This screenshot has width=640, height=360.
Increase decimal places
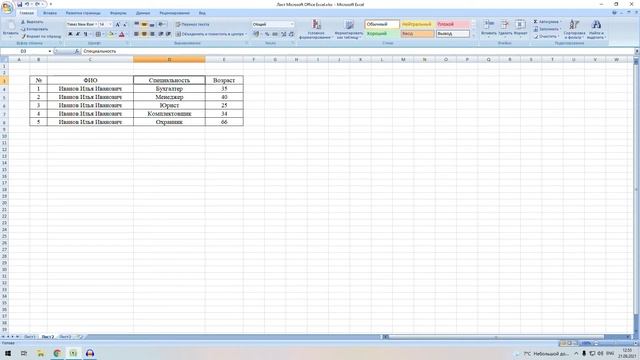[284, 34]
